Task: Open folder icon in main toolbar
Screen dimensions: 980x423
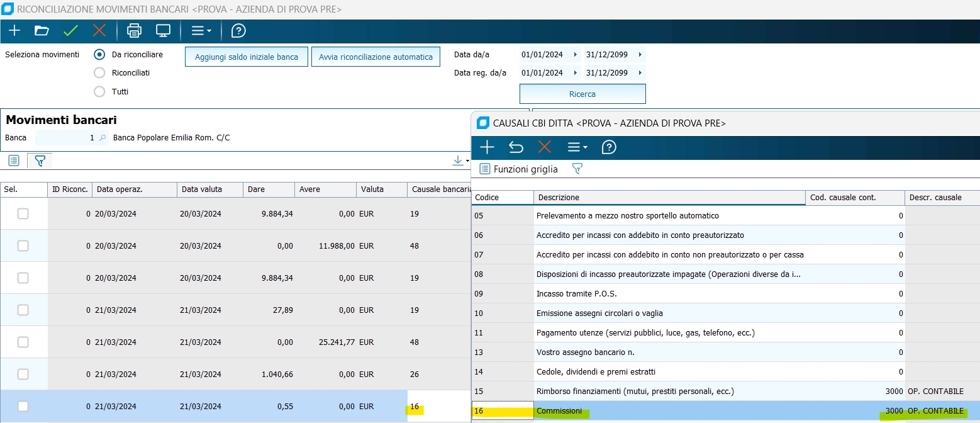Action: pyautogui.click(x=42, y=31)
